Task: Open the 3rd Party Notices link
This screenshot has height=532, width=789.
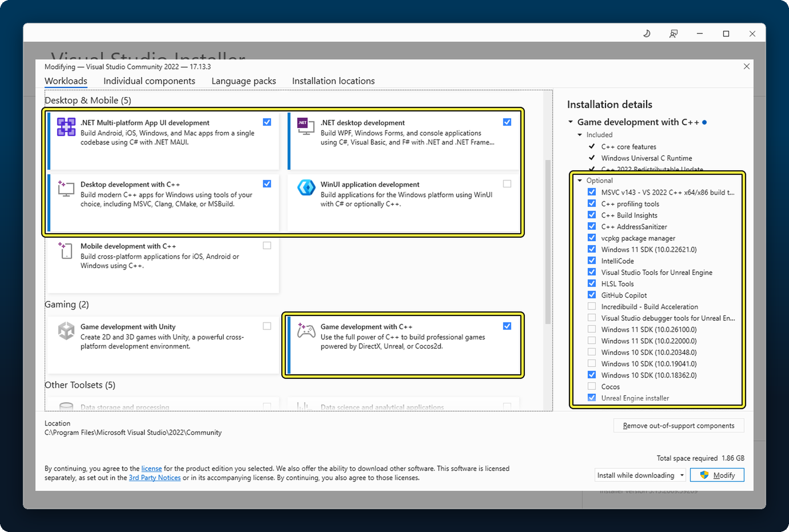Action: tap(155, 478)
